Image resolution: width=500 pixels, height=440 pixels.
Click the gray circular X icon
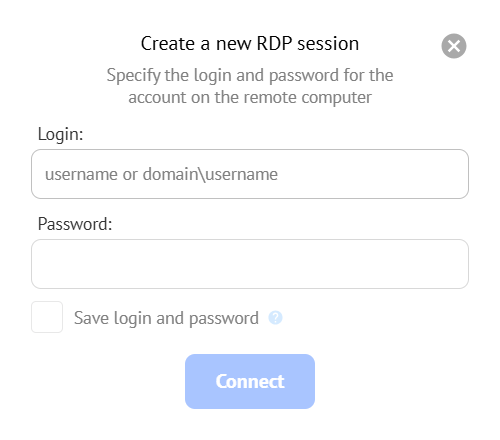[454, 46]
